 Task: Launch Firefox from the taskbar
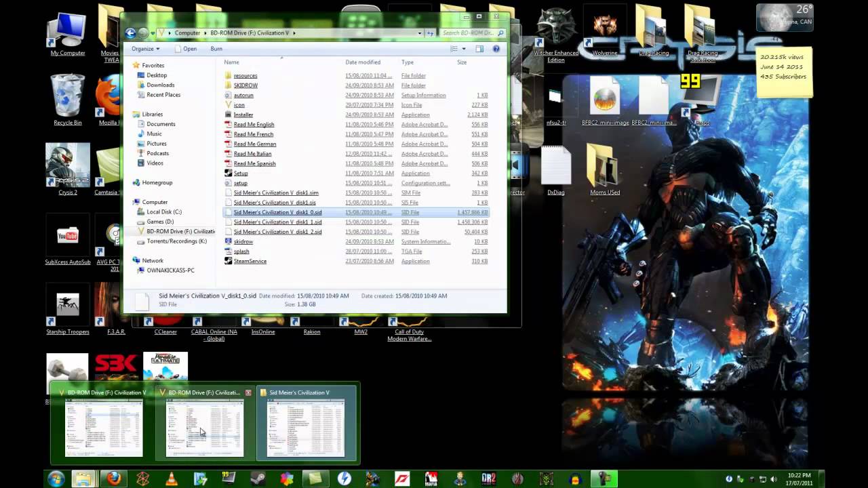[x=113, y=479]
